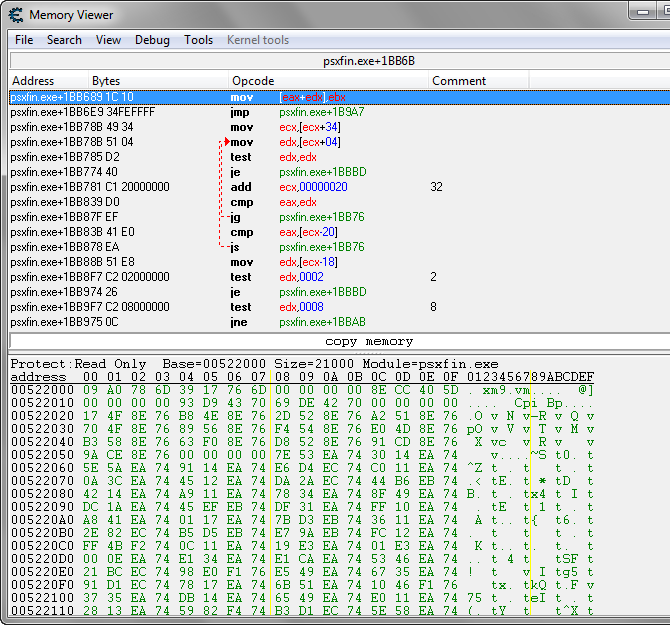Click the Address column header
The image size is (670, 625).
[33, 81]
